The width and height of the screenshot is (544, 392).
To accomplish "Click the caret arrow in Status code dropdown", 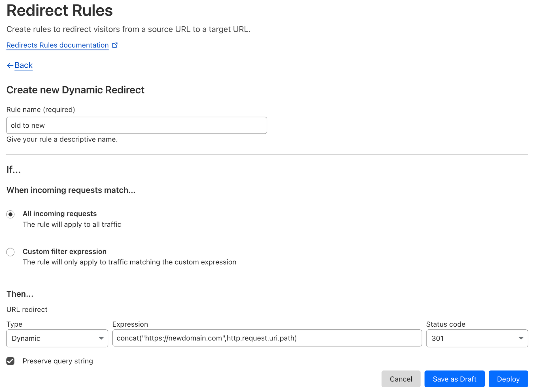I will pos(521,339).
